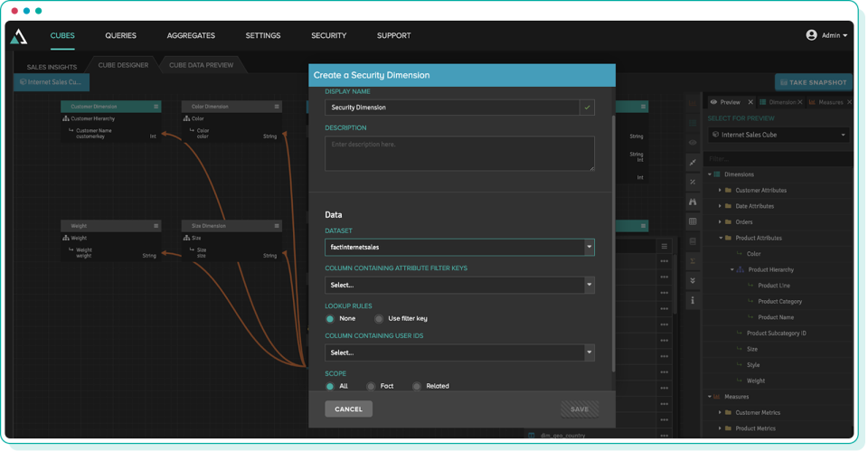Open the Aggregates menu

[x=191, y=35]
